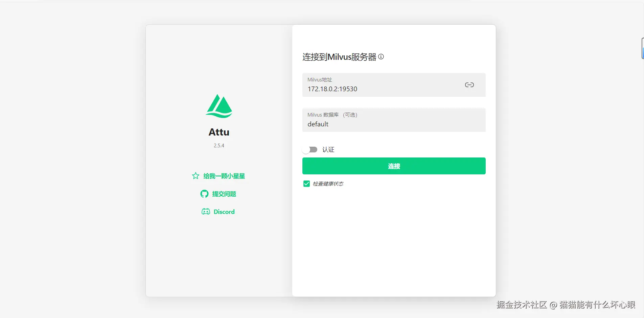The image size is (644, 318).
Task: Click the Attu title text
Action: point(219,132)
